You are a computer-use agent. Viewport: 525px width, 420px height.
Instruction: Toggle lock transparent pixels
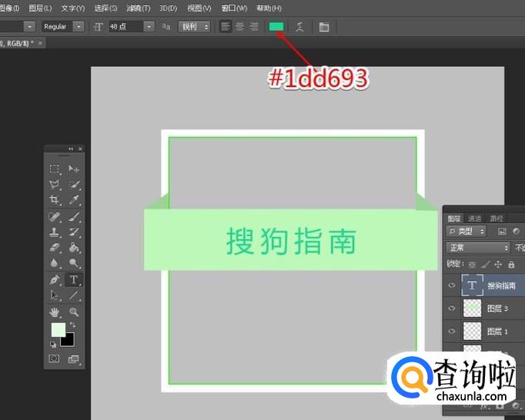(x=472, y=265)
